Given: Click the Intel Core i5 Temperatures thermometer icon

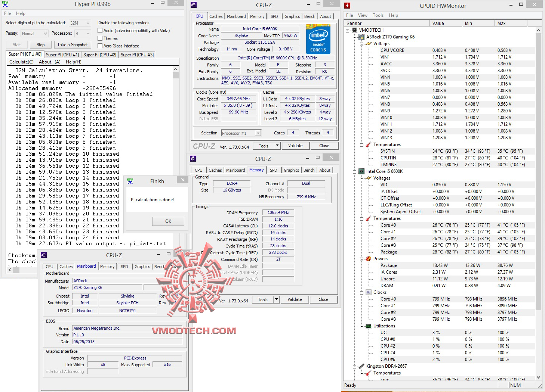Looking at the screenshot, I should coord(369,218).
